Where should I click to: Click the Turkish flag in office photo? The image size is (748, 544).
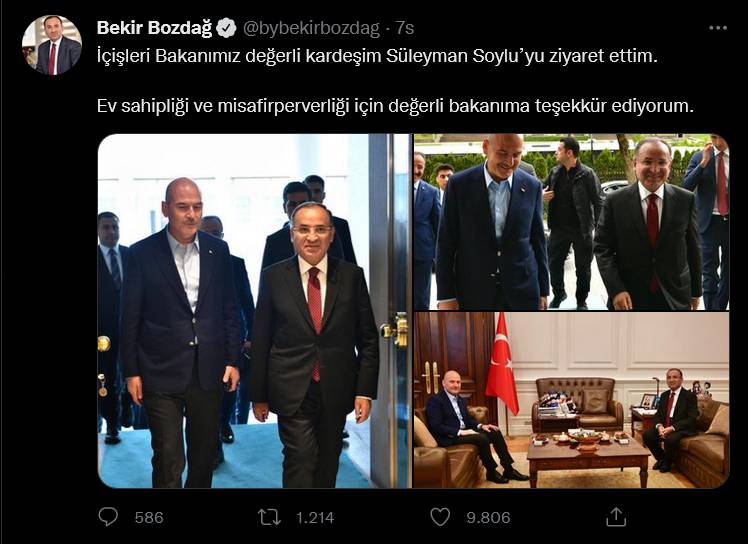tap(501, 364)
